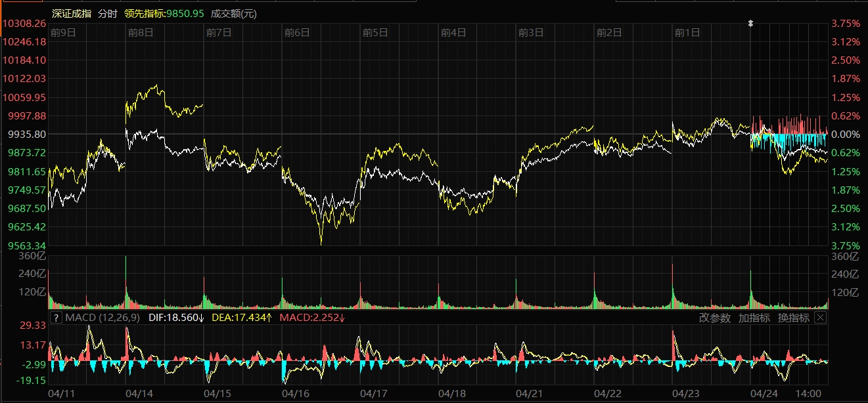The image size is (868, 403).
Task: Click the 04/21 date axis label
Action: pos(530,394)
